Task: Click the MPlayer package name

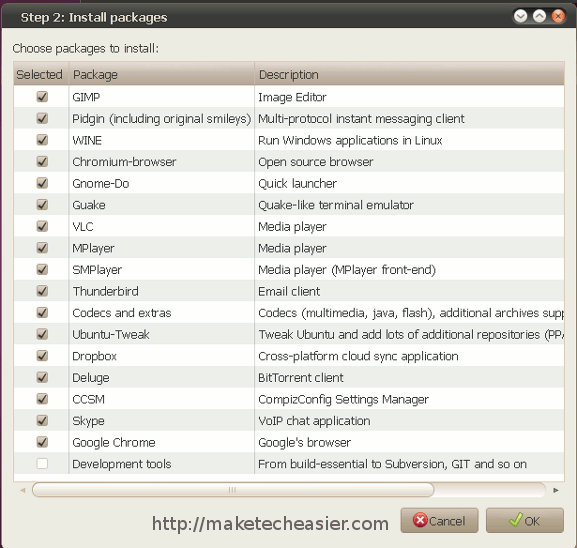Action: point(93,248)
